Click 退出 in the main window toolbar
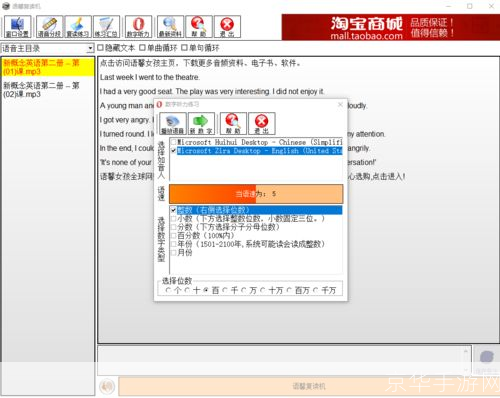This screenshot has width=500, height=398. 227,27
